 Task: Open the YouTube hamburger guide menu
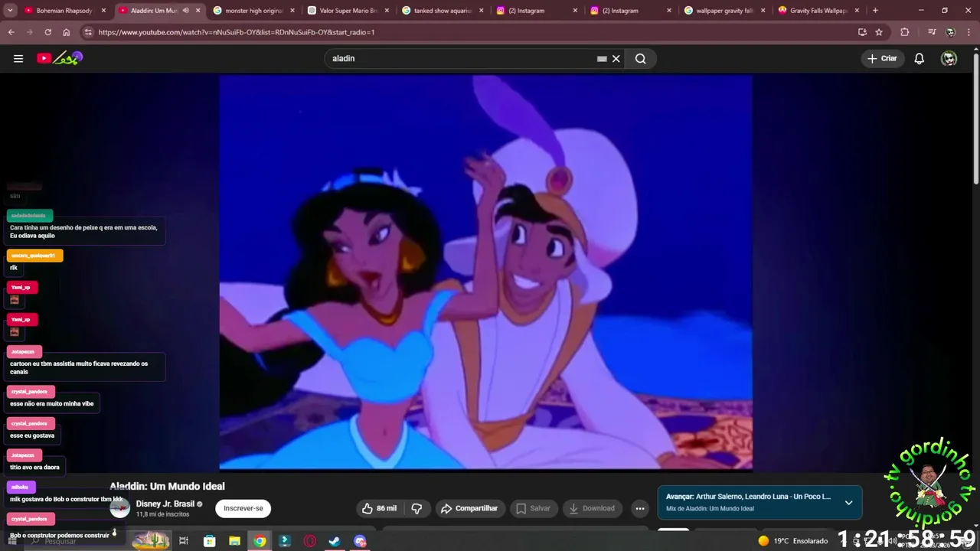(x=18, y=58)
